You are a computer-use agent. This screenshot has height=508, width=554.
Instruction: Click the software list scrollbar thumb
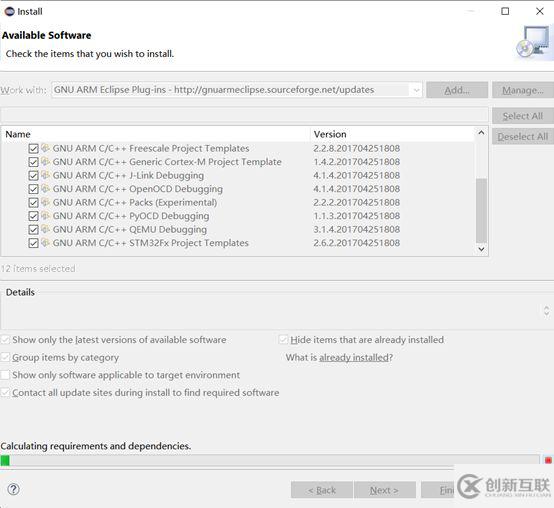coord(481,211)
